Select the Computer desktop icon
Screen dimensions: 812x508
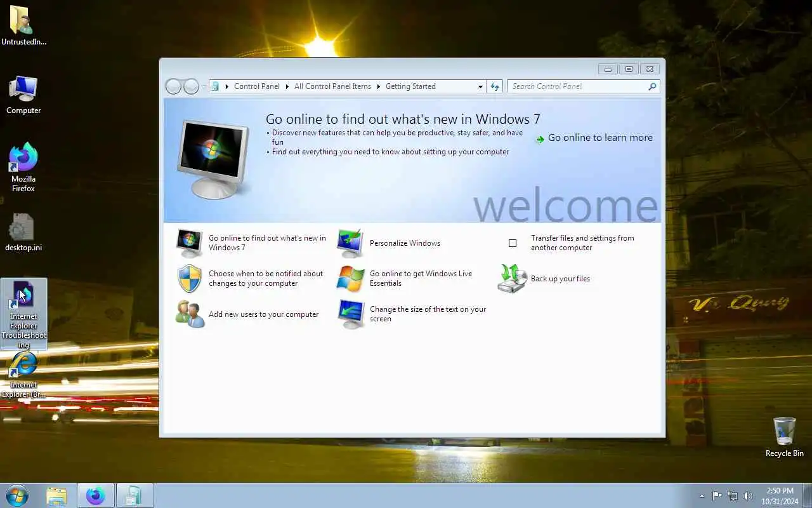(x=23, y=95)
